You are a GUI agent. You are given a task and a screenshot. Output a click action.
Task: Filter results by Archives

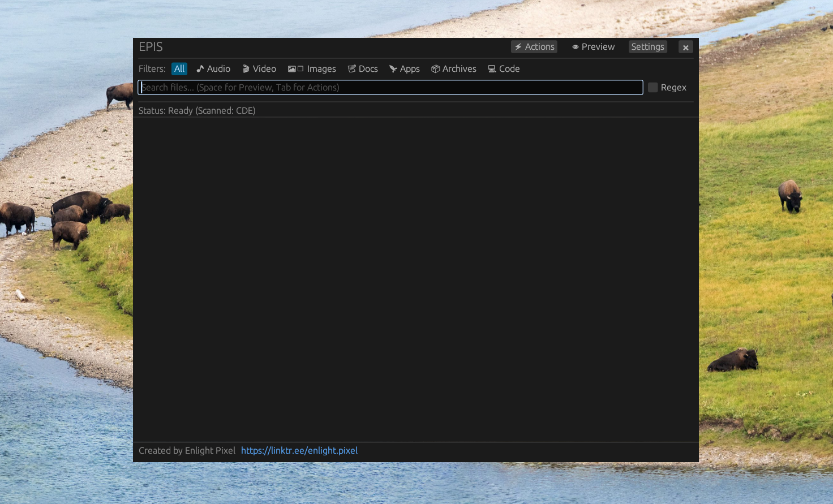(x=454, y=69)
